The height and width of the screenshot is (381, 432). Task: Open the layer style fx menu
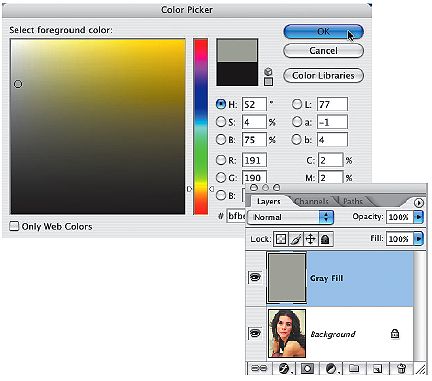pyautogui.click(x=284, y=368)
